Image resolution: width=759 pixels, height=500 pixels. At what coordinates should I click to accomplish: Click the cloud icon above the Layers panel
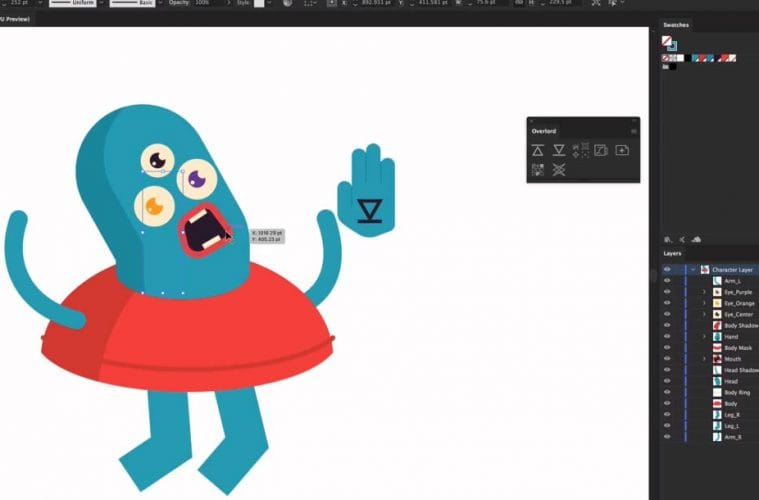click(697, 239)
